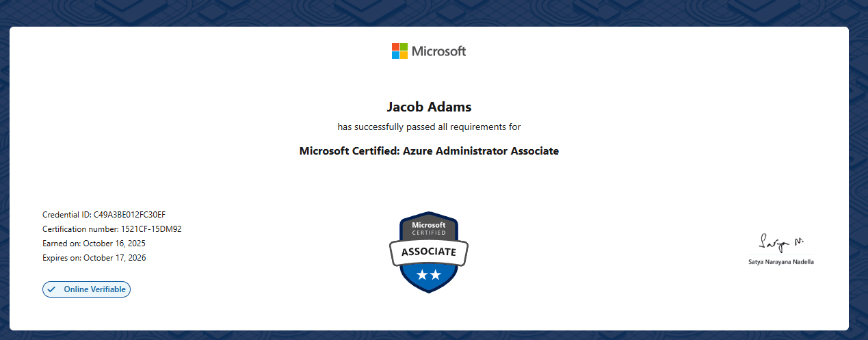
Task: Click the Microsoft four-color logo
Action: tap(399, 51)
